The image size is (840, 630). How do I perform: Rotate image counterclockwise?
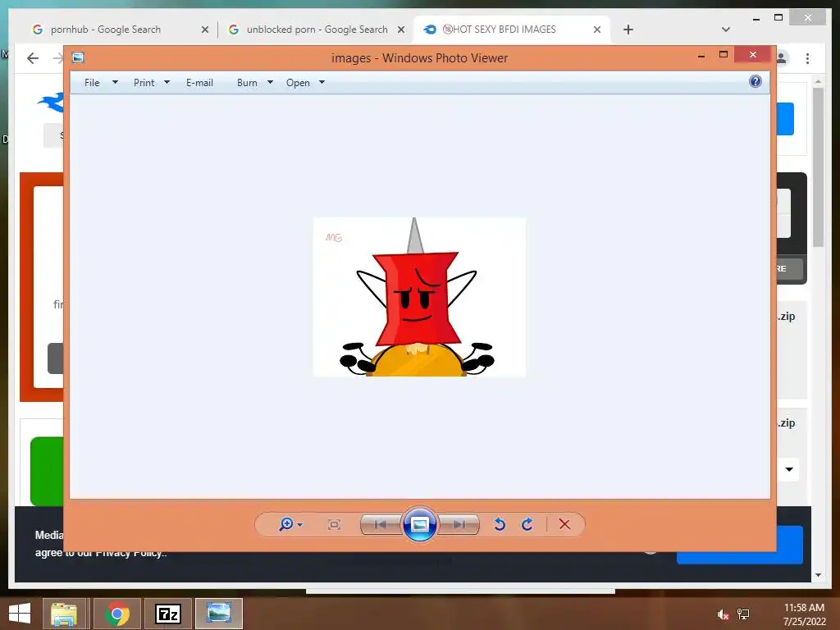coord(500,524)
